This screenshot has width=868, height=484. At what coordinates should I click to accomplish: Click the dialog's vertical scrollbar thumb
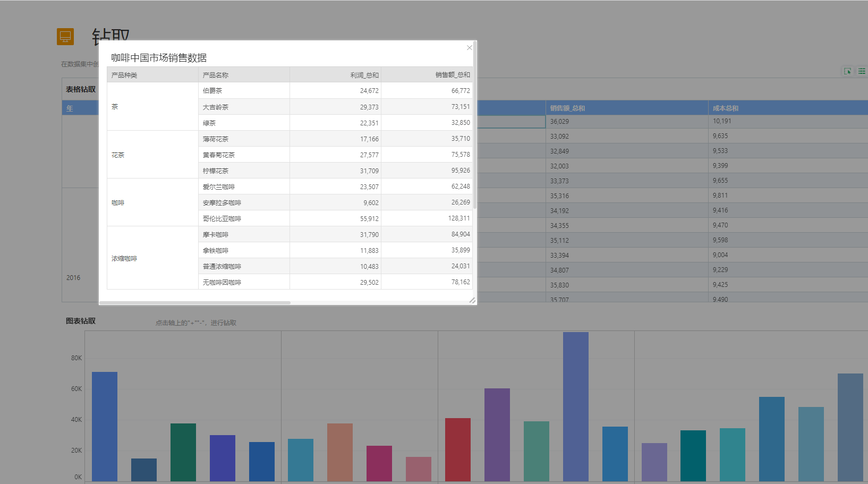pos(474,128)
